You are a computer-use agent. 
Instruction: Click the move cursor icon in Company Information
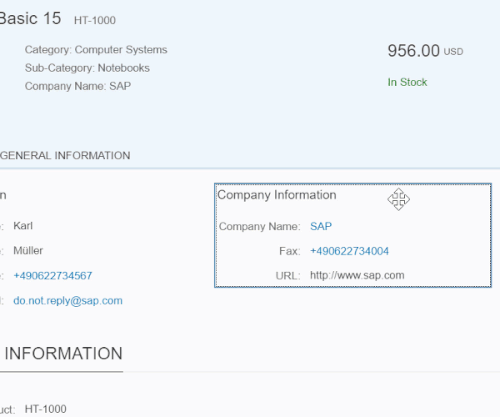[x=398, y=199]
